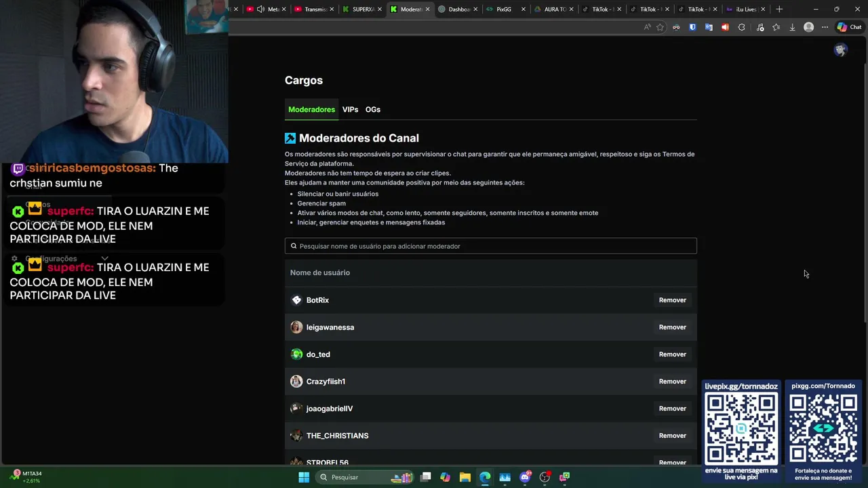The image size is (868, 488).
Task: Open Discord from taskbar
Action: [525, 477]
